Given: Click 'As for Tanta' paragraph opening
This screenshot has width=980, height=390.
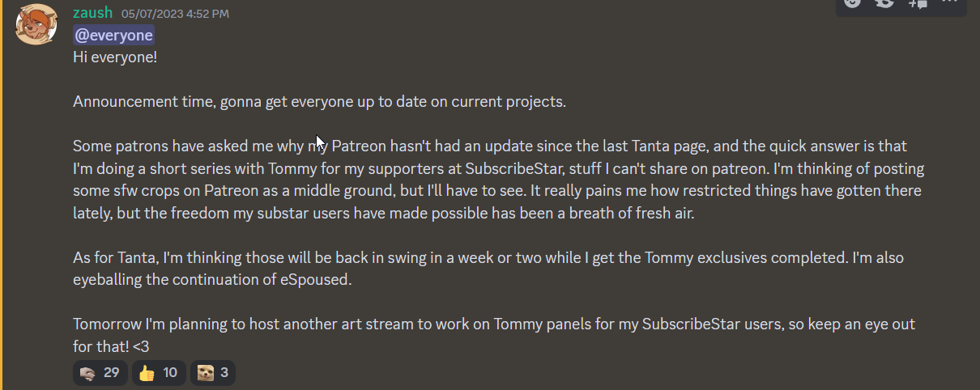Looking at the screenshot, I should [x=115, y=258].
